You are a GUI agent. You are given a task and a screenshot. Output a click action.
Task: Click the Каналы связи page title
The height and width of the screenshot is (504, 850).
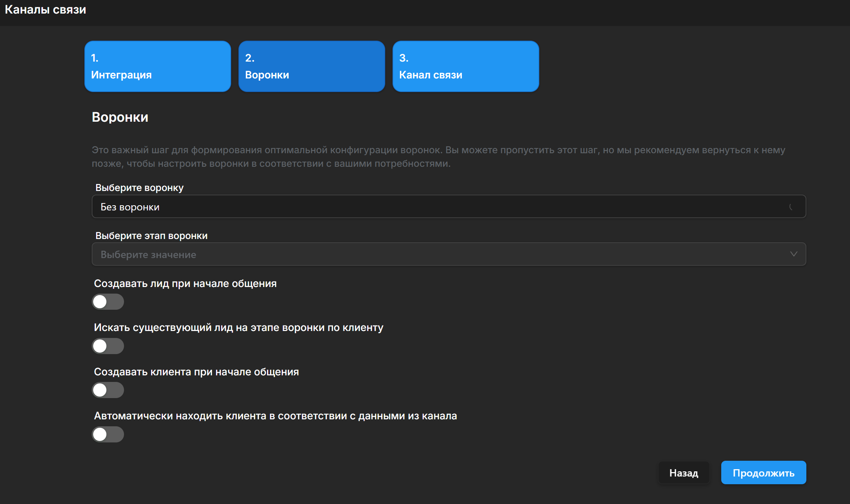[x=45, y=10]
